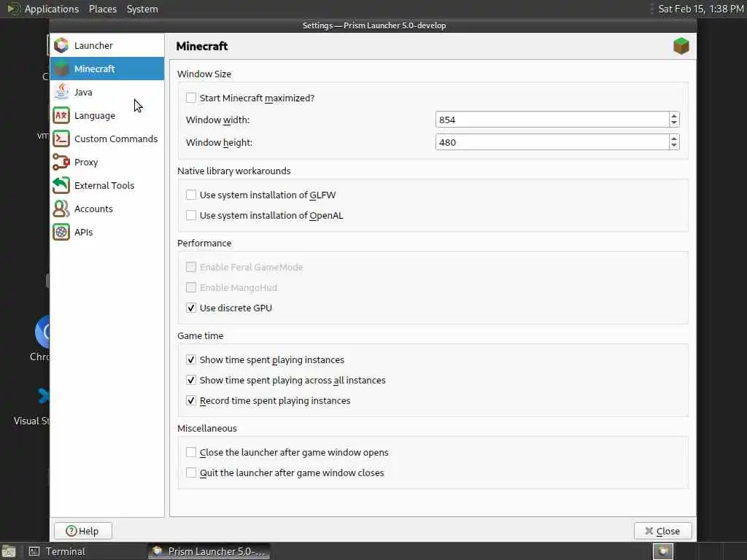The image size is (747, 560).
Task: Uncheck Use discrete GPU
Action: [x=191, y=308]
